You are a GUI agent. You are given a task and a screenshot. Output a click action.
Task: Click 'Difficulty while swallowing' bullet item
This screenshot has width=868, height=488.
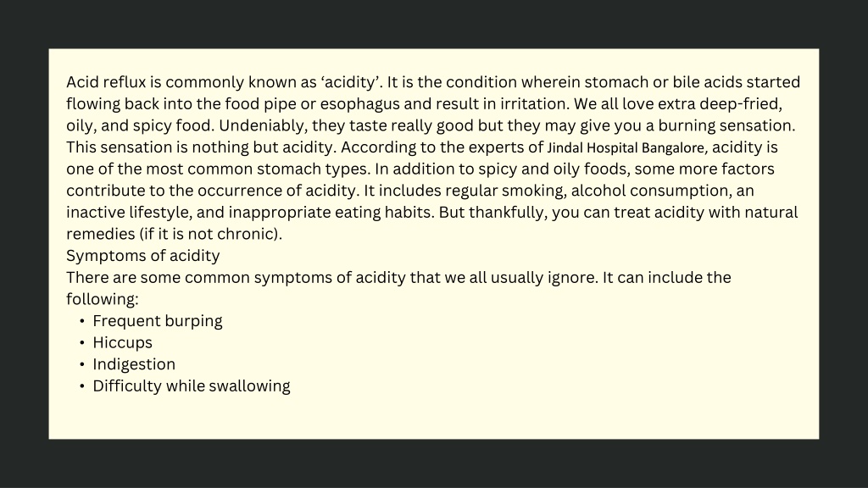pyautogui.click(x=191, y=385)
